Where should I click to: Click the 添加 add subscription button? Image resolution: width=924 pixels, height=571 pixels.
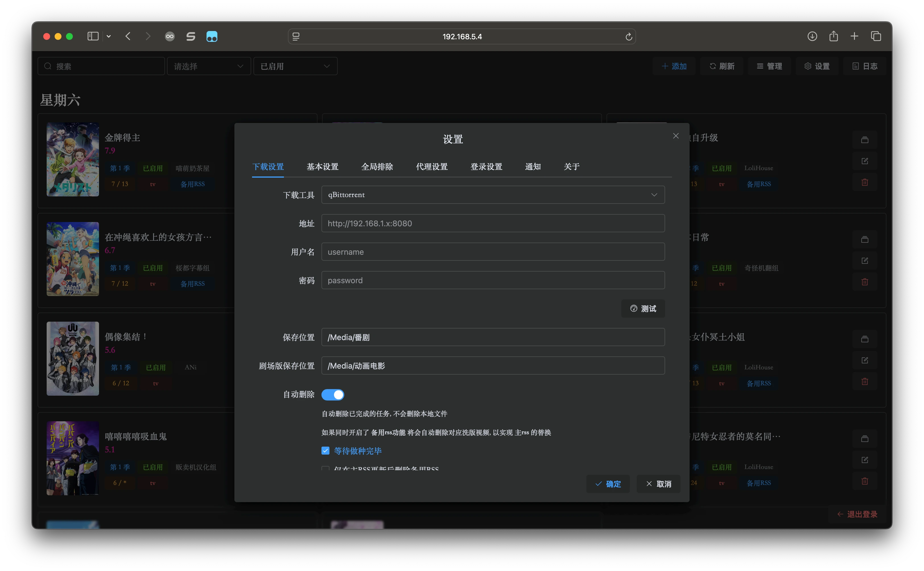[675, 66]
